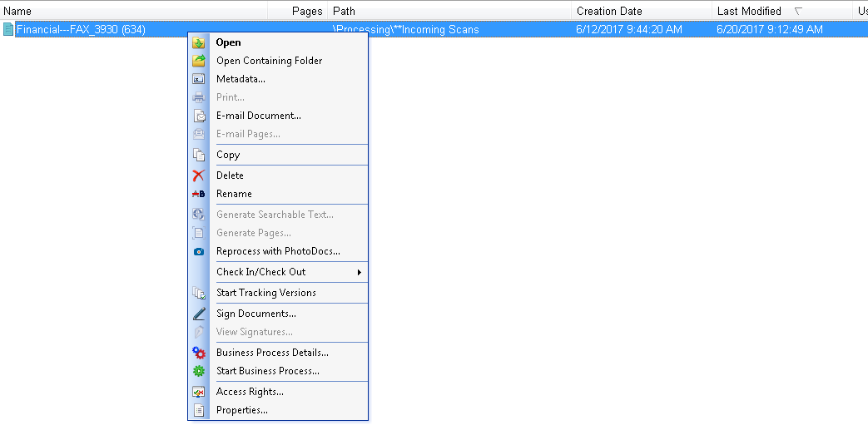
Task: Click the Access Rights icon
Action: (x=199, y=392)
